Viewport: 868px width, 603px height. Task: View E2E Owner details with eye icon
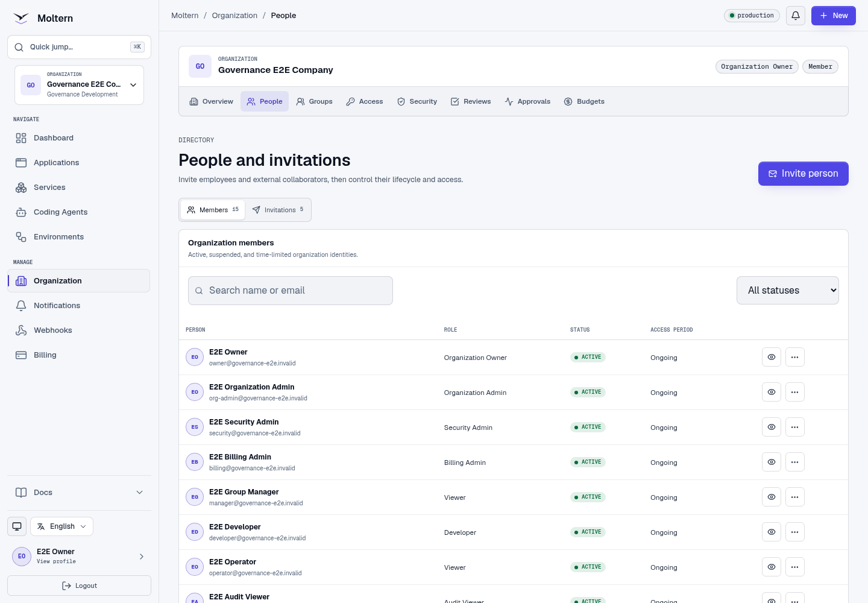point(772,357)
